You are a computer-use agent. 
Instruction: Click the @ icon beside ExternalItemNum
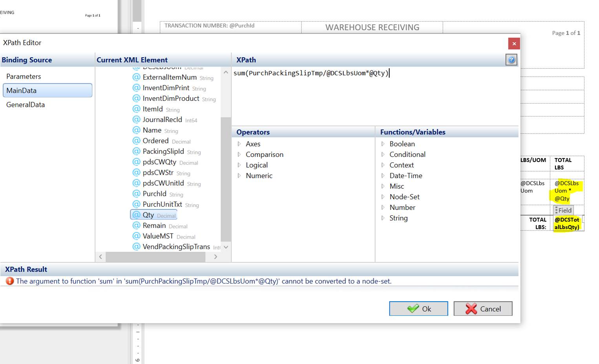(137, 77)
